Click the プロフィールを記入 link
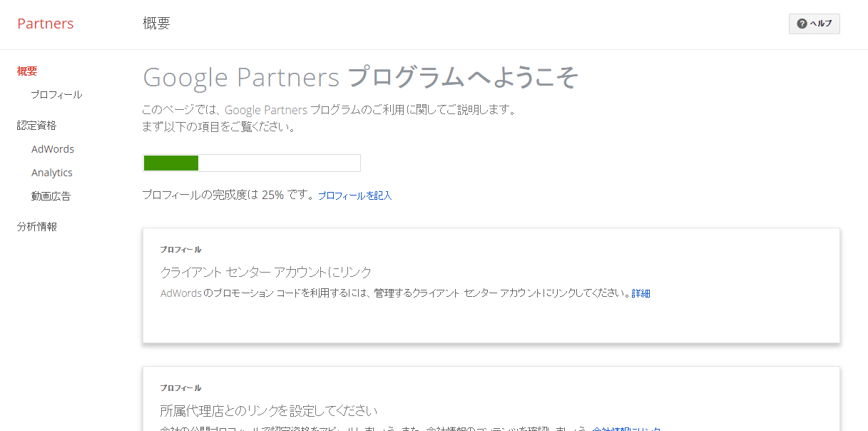The height and width of the screenshot is (431, 868). pyautogui.click(x=354, y=196)
